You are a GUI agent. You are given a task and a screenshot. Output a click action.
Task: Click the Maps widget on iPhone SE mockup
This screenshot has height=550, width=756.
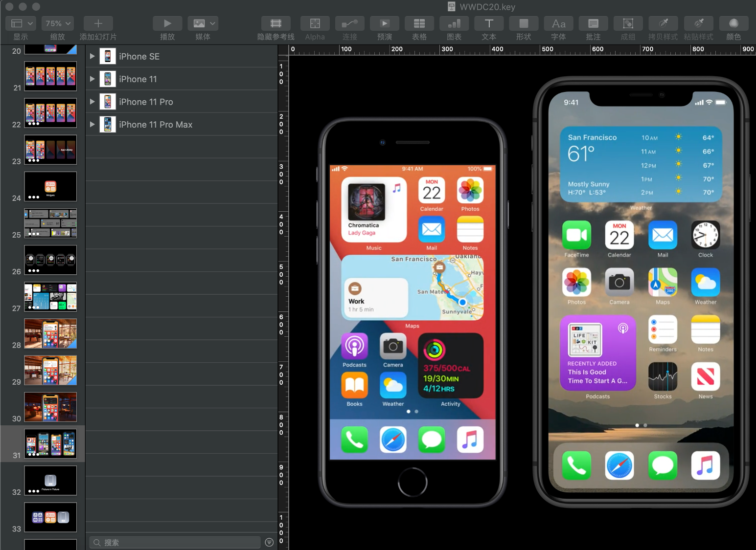(412, 287)
